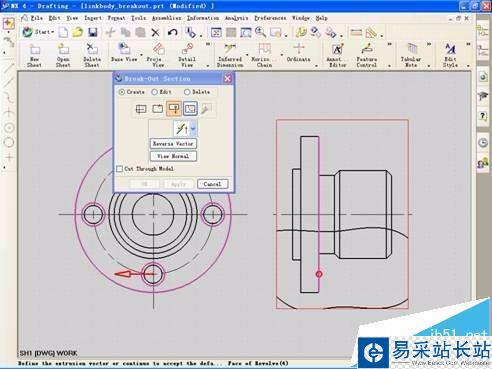Click the View Normal button

point(173,156)
